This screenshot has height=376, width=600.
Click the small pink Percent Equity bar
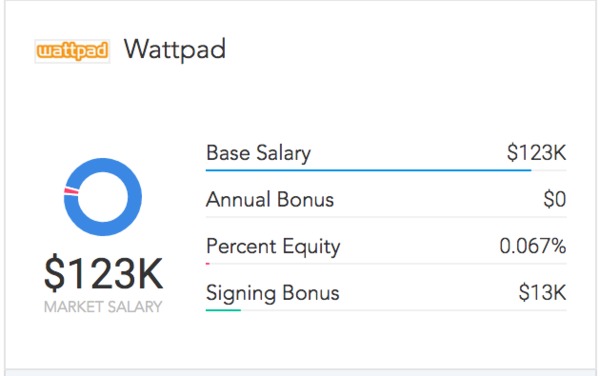(208, 264)
